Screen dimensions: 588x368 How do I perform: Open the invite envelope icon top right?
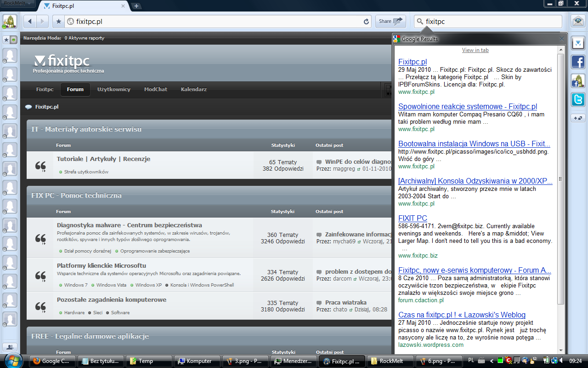tap(577, 21)
